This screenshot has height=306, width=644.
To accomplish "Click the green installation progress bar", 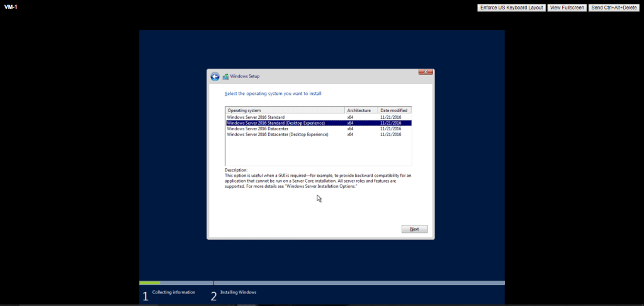I will tap(150, 283).
